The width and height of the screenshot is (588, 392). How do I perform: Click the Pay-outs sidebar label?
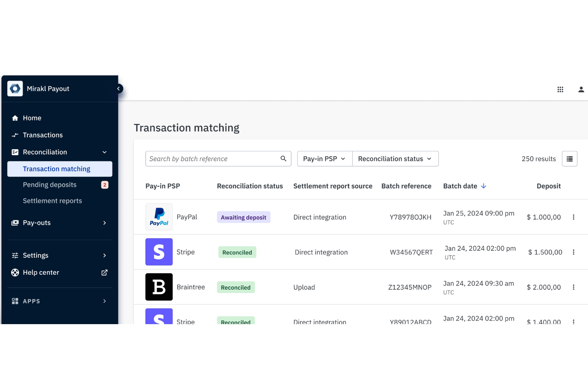click(x=37, y=223)
